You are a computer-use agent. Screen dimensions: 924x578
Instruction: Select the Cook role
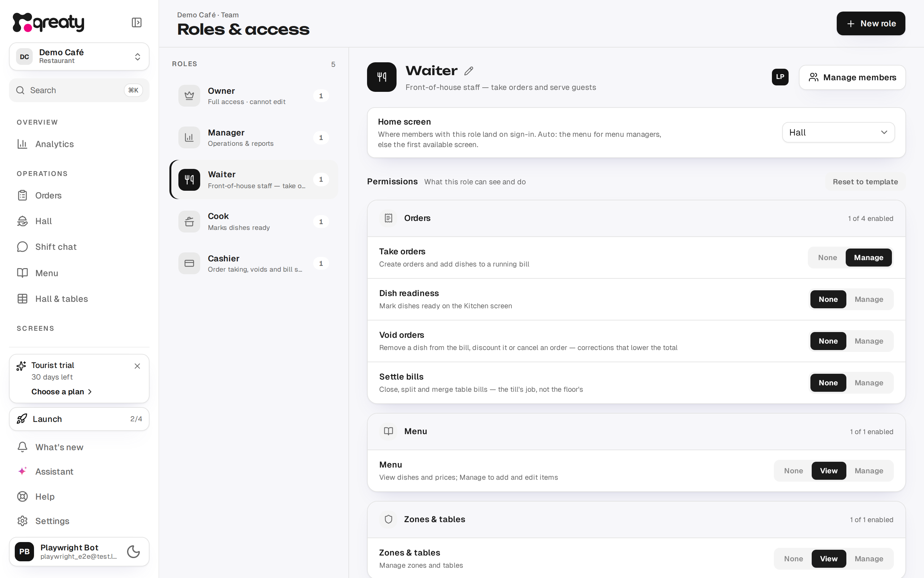coord(254,221)
